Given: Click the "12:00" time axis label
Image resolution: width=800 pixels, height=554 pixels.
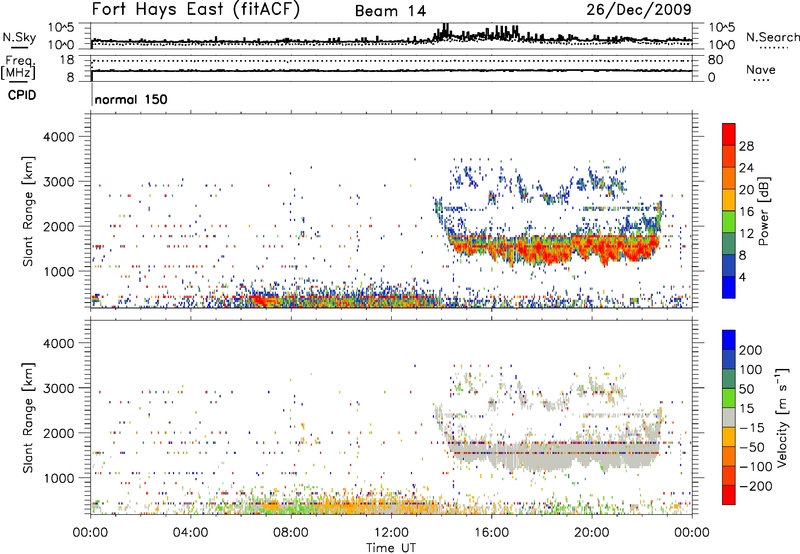Looking at the screenshot, I should click(391, 533).
